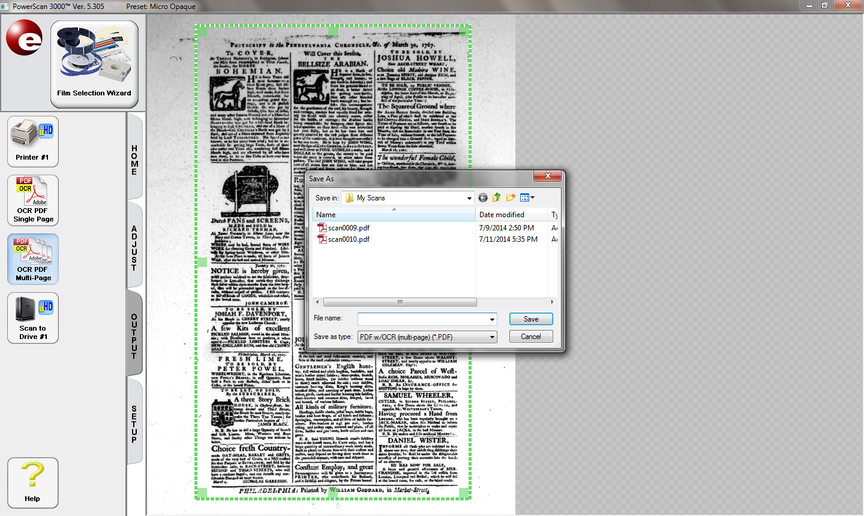
Task: Select OCR PDF Multi-Page output
Action: pyautogui.click(x=33, y=258)
